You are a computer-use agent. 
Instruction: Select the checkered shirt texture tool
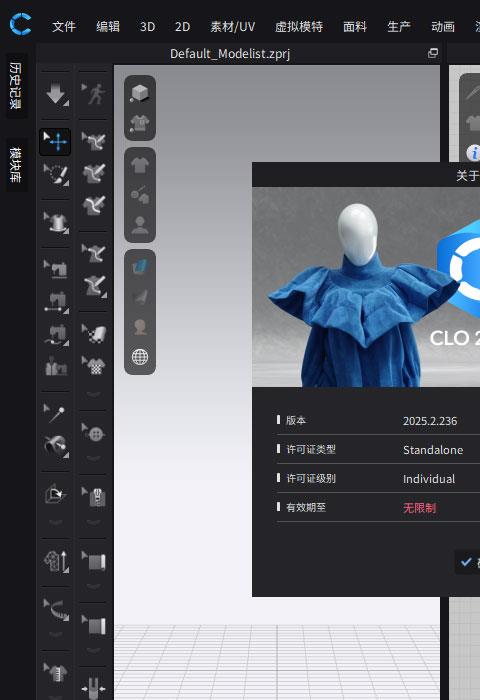pyautogui.click(x=94, y=365)
